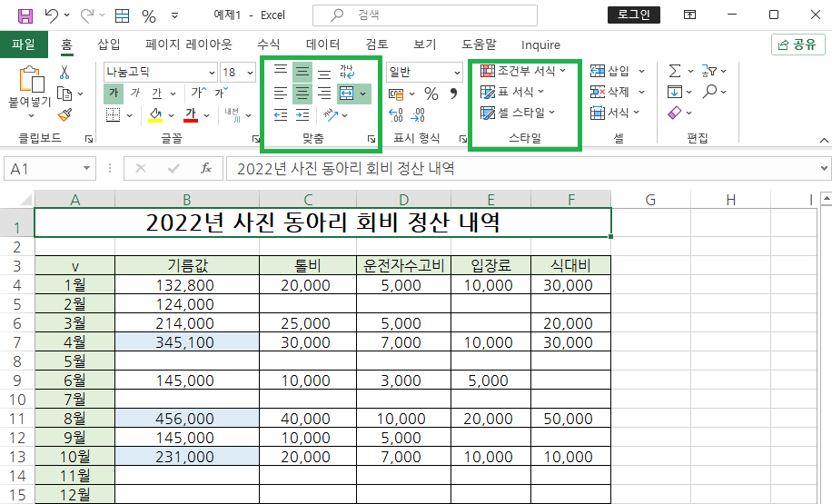Toggle bold 가 formatting

[114, 94]
